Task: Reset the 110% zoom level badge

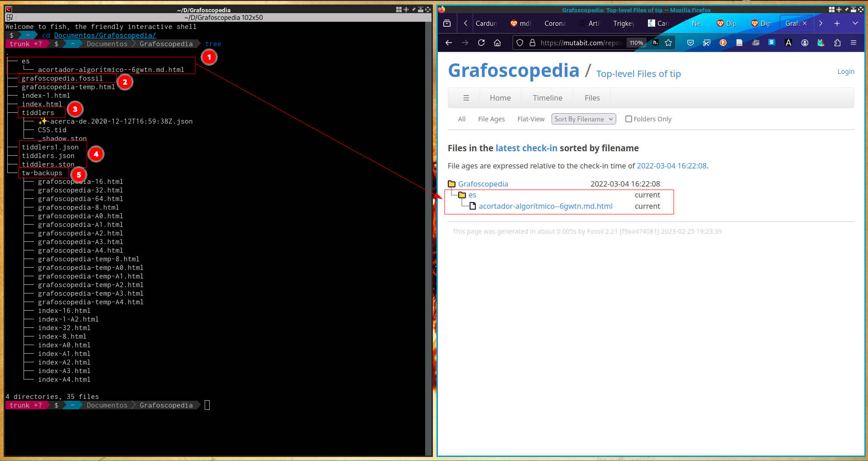Action: tap(636, 43)
